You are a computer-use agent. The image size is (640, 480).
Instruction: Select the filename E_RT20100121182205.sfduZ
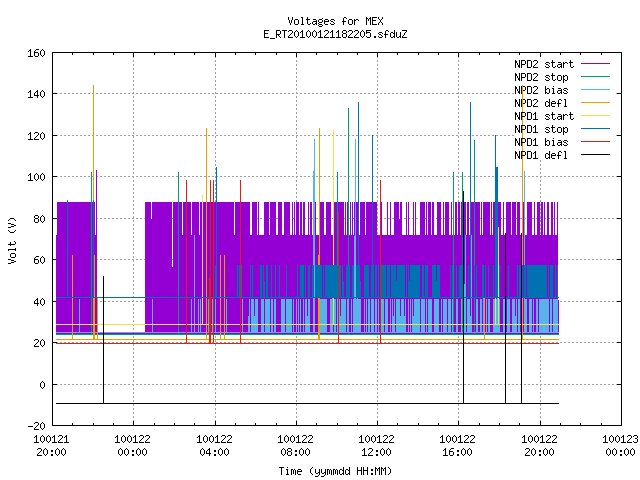(335, 34)
